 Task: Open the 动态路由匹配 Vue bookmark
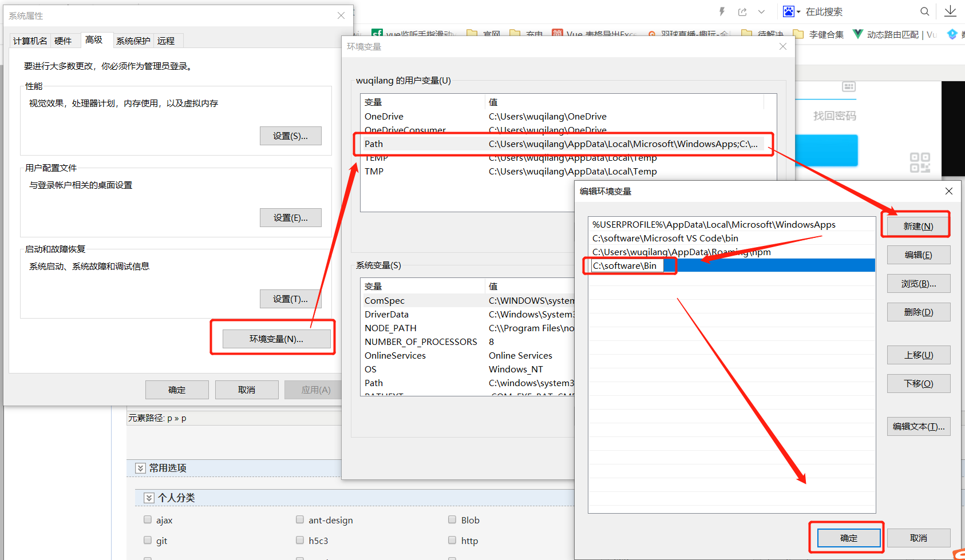pyautogui.click(x=894, y=34)
